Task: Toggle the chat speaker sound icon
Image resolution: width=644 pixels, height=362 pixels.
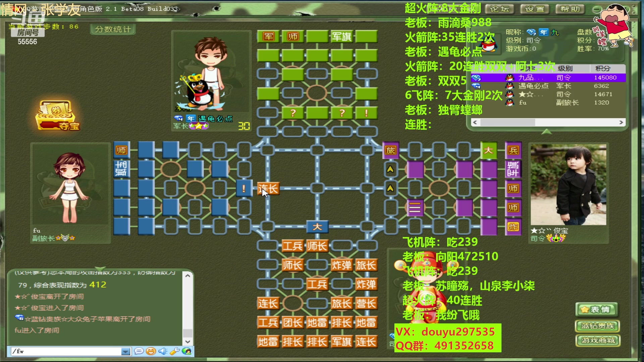Action: tap(163, 351)
